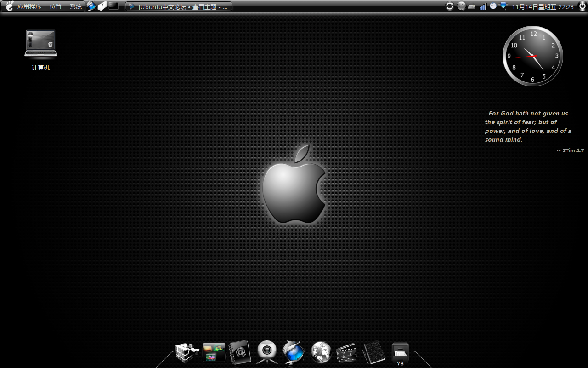Open the 应用程序 applications menu
Image resolution: width=588 pixels, height=368 pixels.
29,6
